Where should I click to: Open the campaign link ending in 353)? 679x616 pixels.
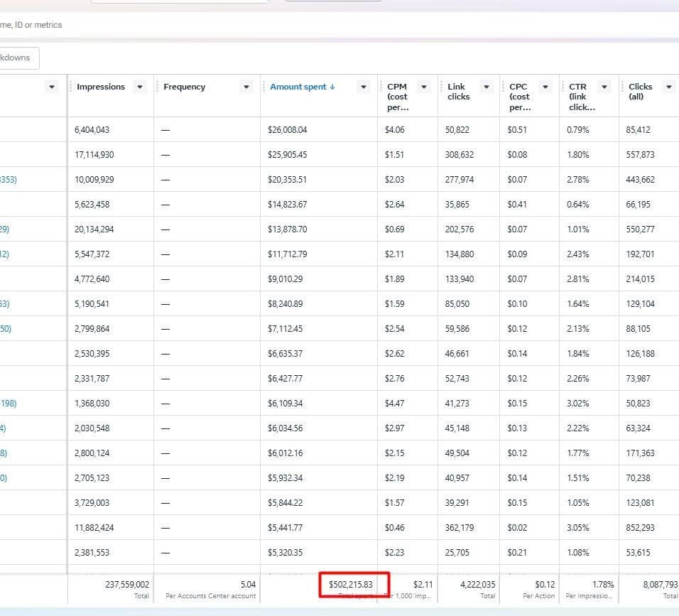8,180
